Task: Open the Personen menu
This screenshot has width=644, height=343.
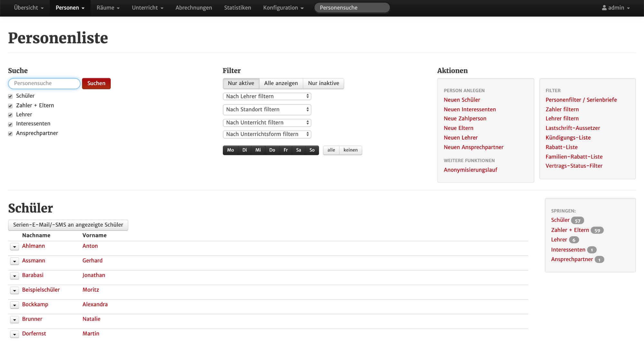Action: (70, 8)
